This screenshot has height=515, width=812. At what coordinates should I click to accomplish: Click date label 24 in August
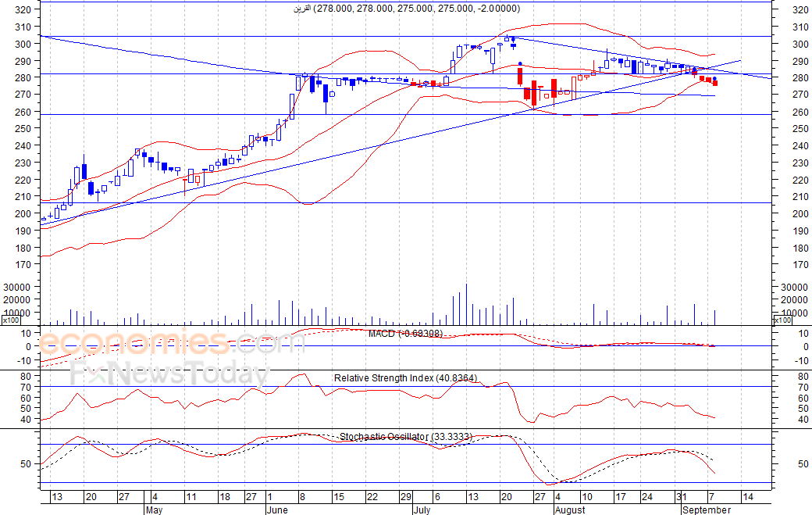coord(646,497)
